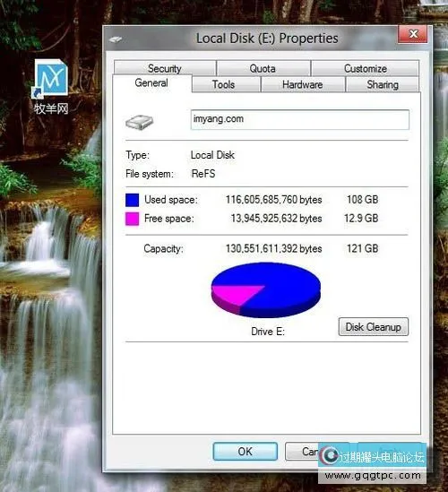Click the Free space: label
Screen dimensions: 448x492
pos(169,219)
